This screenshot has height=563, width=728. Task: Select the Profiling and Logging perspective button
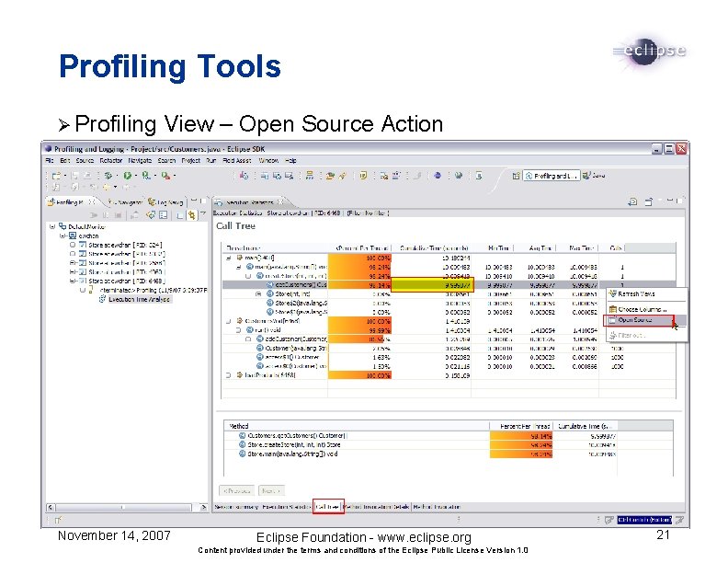tap(552, 176)
